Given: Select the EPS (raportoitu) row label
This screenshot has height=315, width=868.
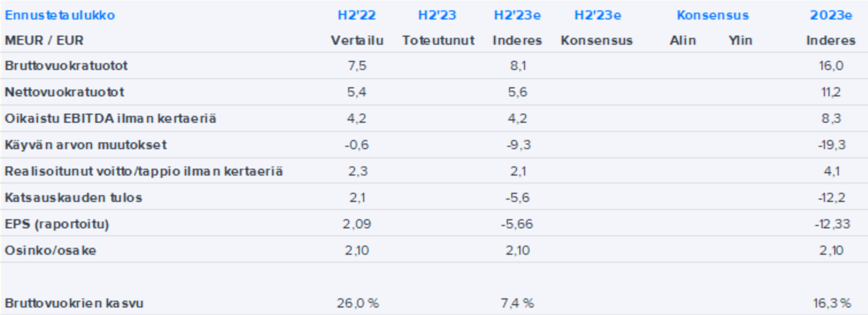Looking at the screenshot, I should pos(56,224).
